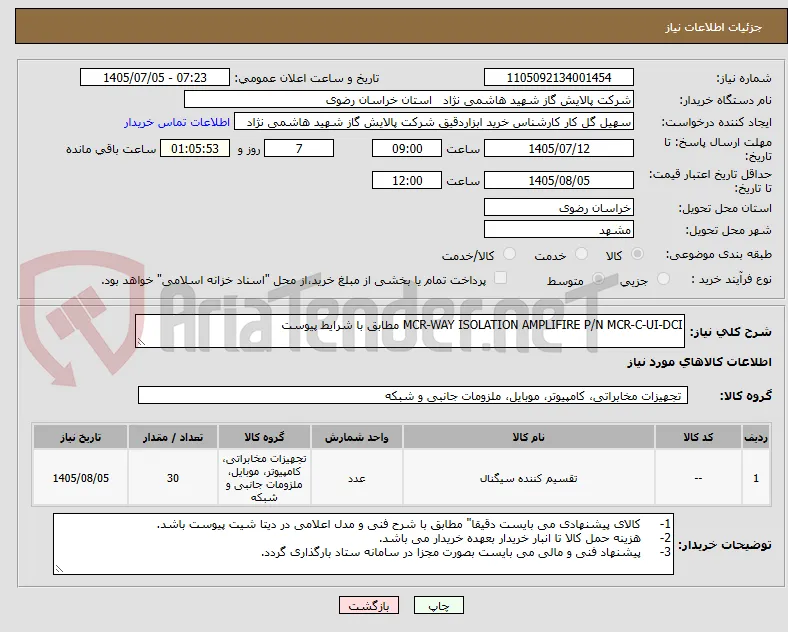Click the unit cell عدد
Image resolution: width=788 pixels, height=632 pixels.
tap(357, 478)
